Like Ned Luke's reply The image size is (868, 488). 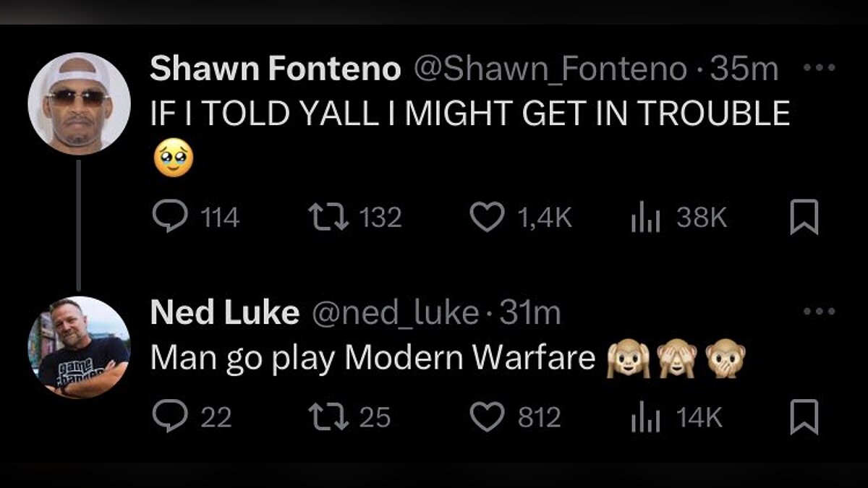click(x=487, y=417)
